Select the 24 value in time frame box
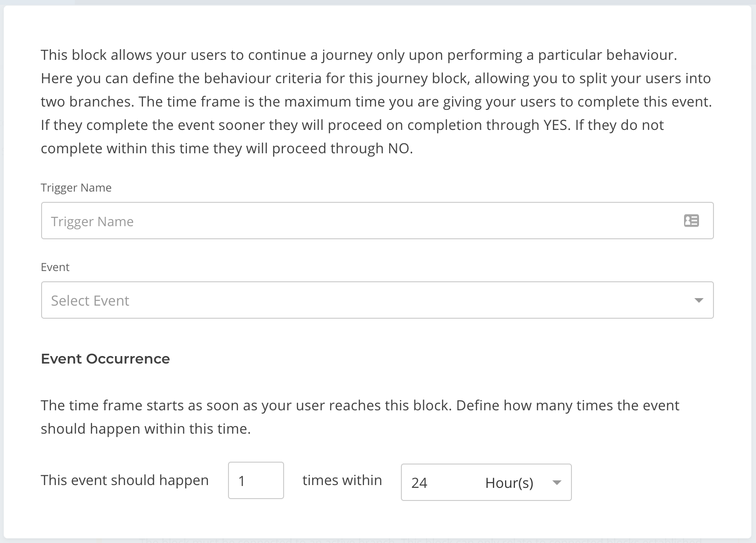This screenshot has height=543, width=756. click(419, 483)
